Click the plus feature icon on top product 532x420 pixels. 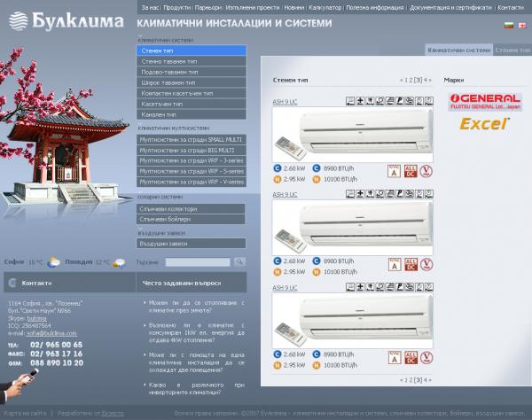tap(360, 101)
